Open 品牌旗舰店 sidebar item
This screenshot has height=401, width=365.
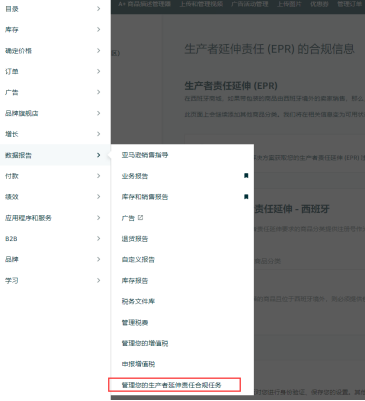tap(22, 113)
